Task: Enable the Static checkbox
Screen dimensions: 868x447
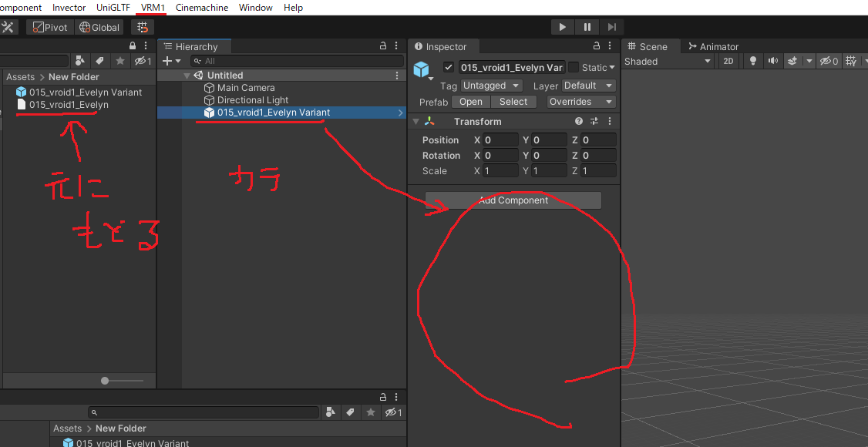Action: (574, 68)
